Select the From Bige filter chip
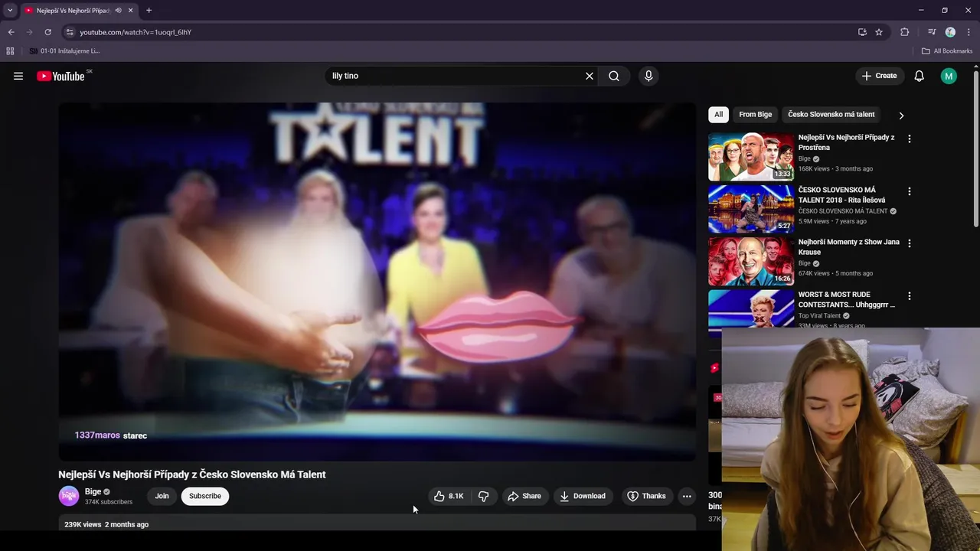The image size is (980, 551). pyautogui.click(x=755, y=115)
